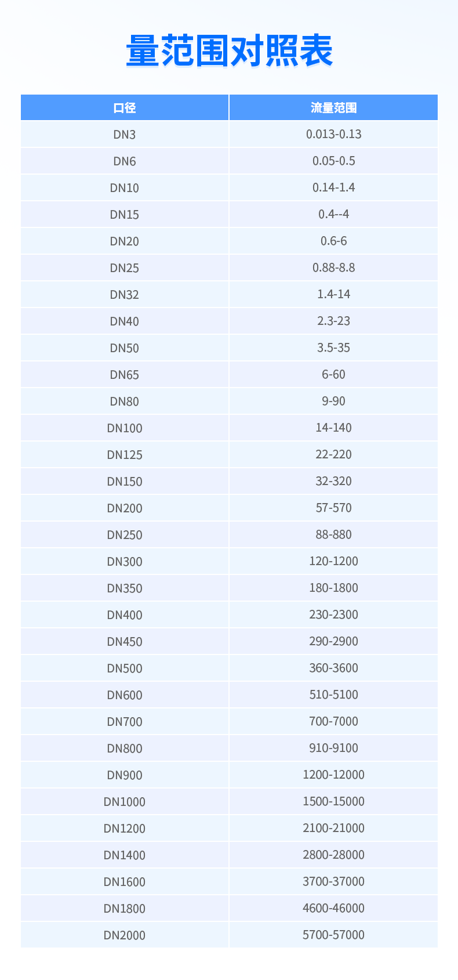
Task: Click the 180-1800 flow range value
Action: [333, 588]
